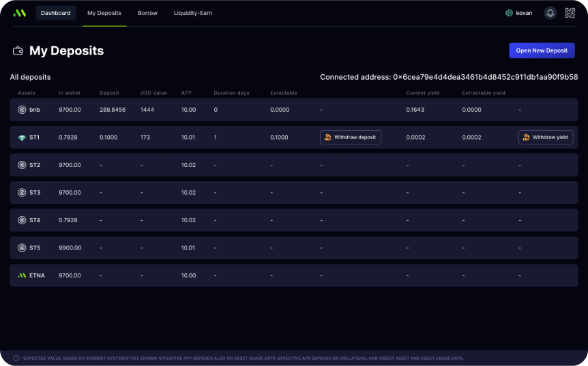Open the Borrow tab
This screenshot has width=588, height=366.
click(x=148, y=13)
